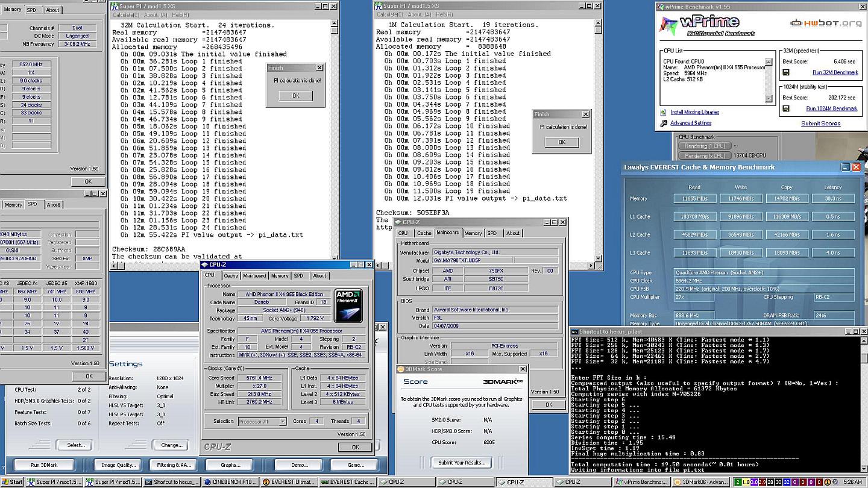Click the Run 32M Benchmark link

tap(835, 72)
